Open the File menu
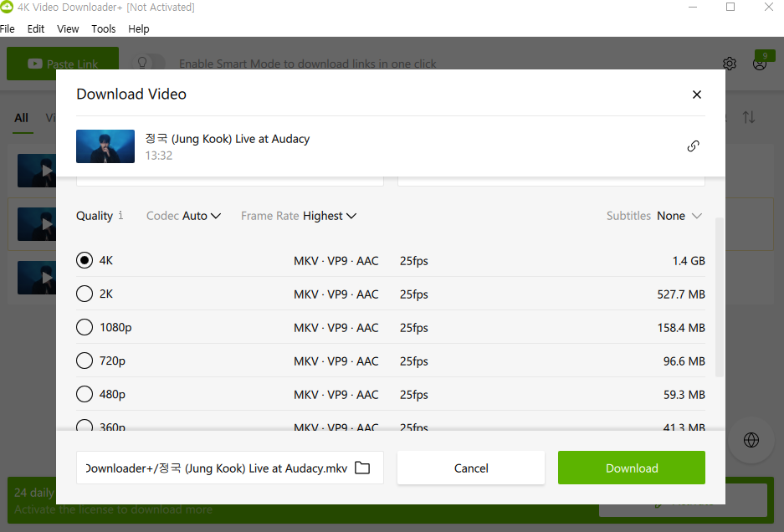 click(7, 29)
